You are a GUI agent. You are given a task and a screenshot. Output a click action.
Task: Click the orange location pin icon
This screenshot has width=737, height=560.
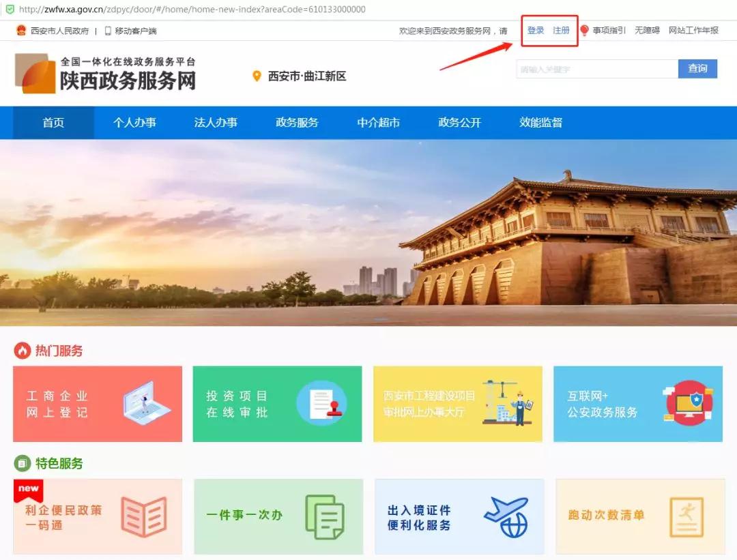(x=257, y=76)
